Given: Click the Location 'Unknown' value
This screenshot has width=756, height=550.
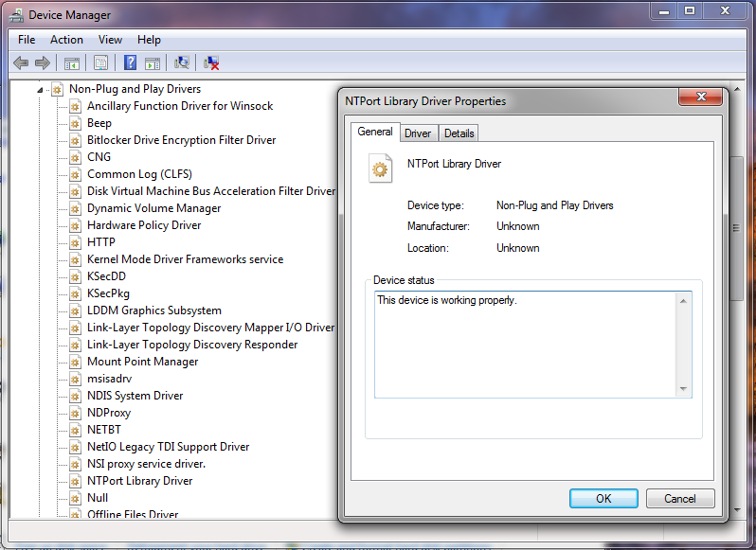Looking at the screenshot, I should click(518, 248).
